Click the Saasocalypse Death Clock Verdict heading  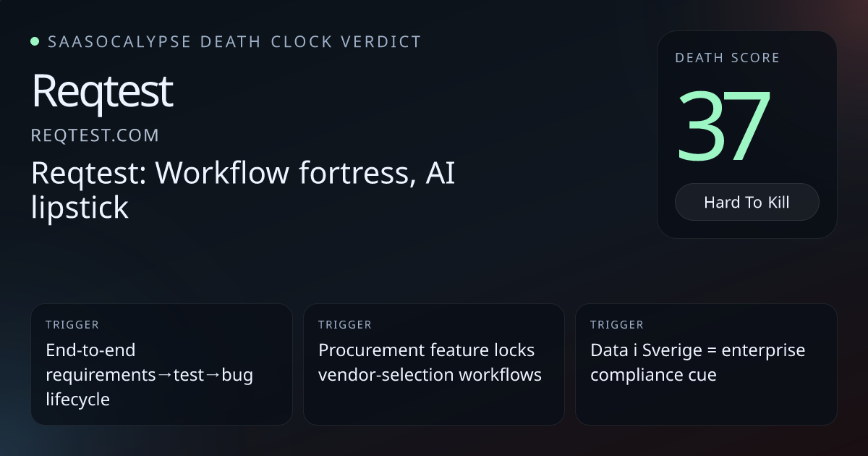coord(234,41)
